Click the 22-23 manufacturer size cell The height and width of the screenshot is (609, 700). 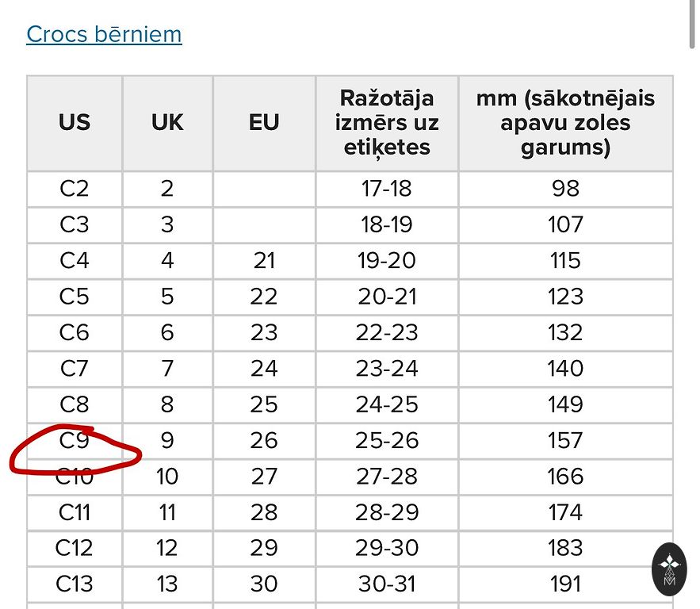[x=387, y=332]
